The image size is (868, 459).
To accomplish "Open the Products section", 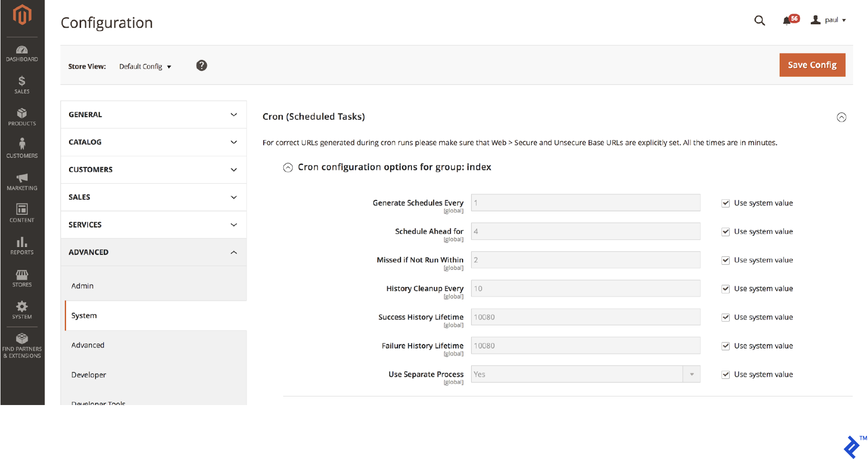I will tap(22, 117).
